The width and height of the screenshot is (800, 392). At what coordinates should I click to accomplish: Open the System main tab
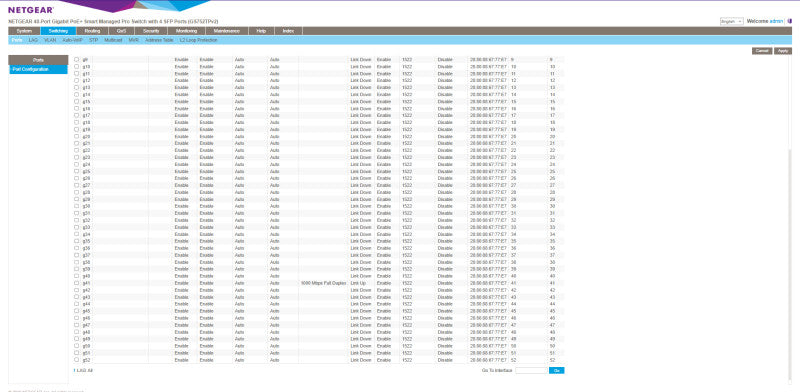tap(24, 31)
